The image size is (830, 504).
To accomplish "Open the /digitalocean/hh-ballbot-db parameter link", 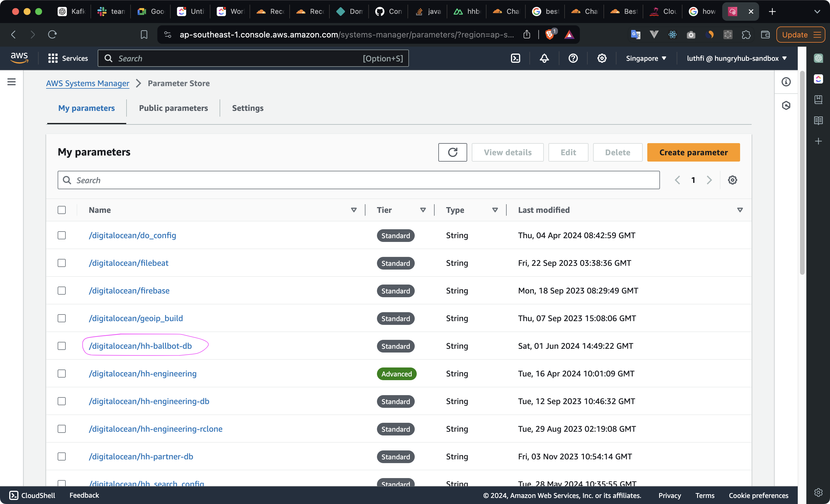I will tap(140, 346).
